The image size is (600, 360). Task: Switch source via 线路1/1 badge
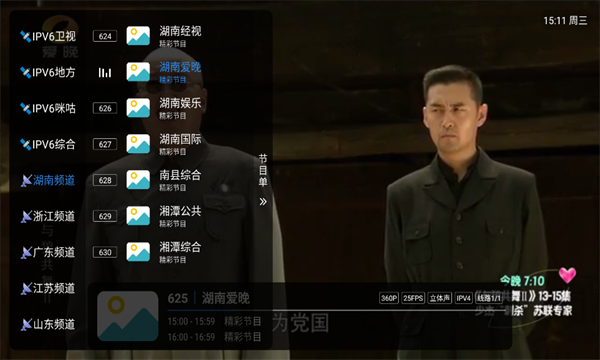[489, 298]
